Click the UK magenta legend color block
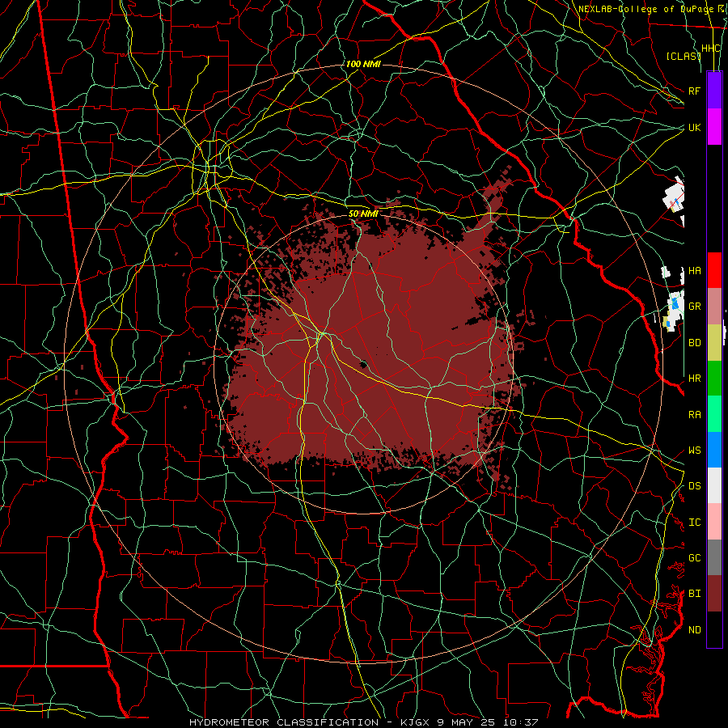 point(714,127)
